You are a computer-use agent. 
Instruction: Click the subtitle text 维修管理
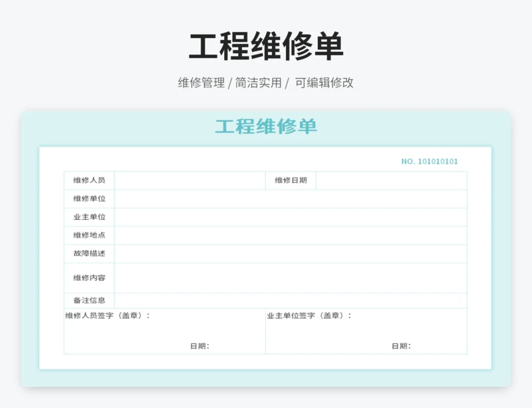coord(201,83)
